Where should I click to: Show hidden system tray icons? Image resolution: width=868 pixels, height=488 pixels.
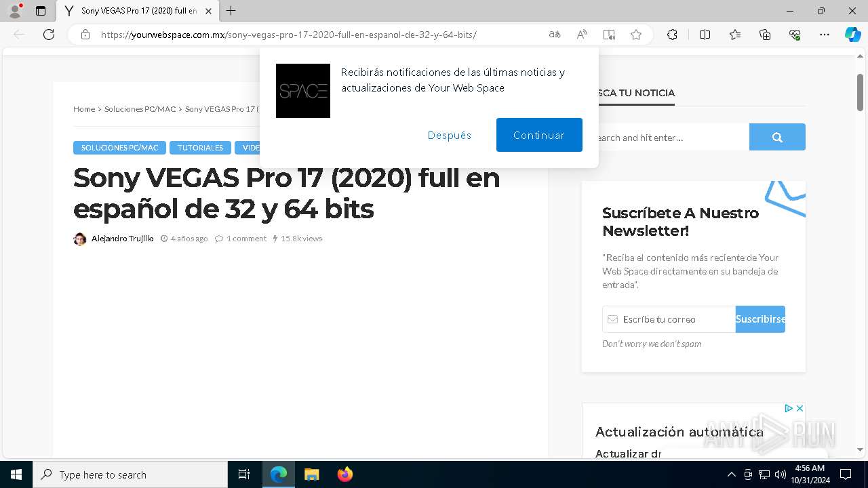(731, 474)
